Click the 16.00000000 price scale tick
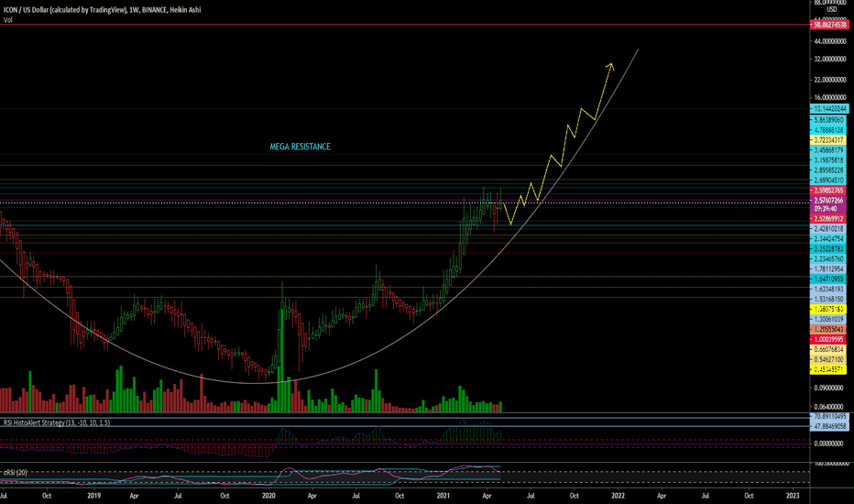 [829, 98]
